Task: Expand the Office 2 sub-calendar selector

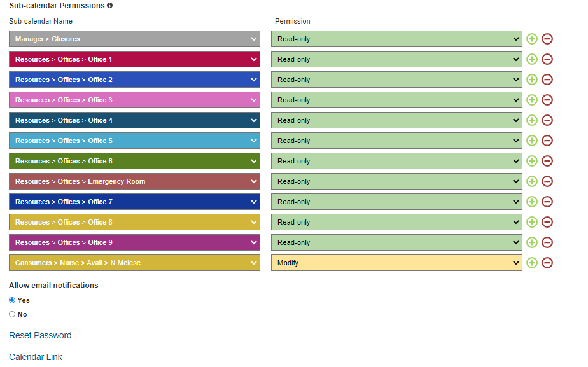Action: coord(135,80)
